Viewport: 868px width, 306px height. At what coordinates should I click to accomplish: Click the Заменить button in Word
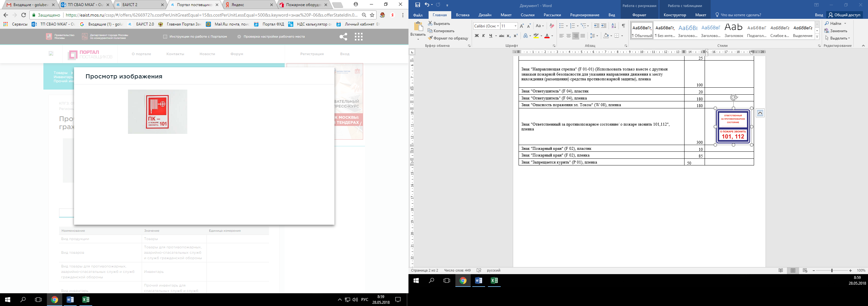coord(836,31)
